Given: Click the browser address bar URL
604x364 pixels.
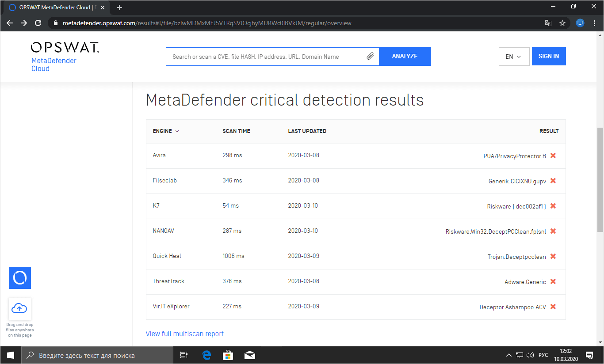Looking at the screenshot, I should (x=207, y=23).
